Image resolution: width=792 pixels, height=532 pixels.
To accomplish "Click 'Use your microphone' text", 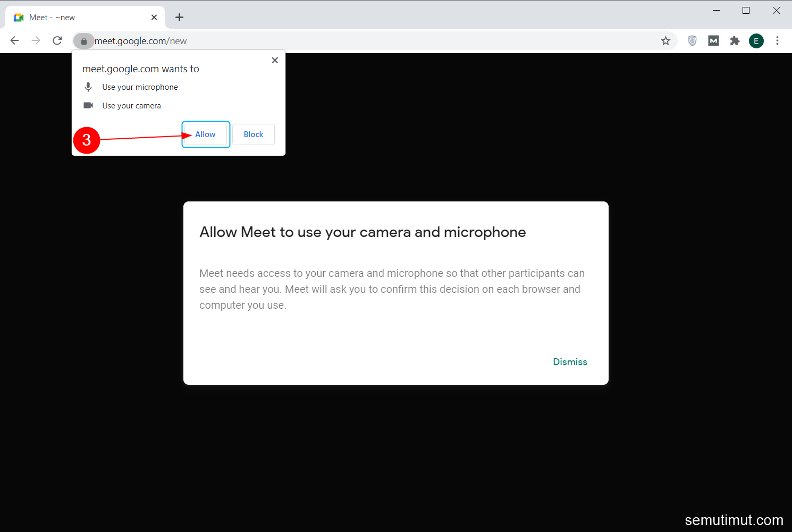I will [140, 87].
